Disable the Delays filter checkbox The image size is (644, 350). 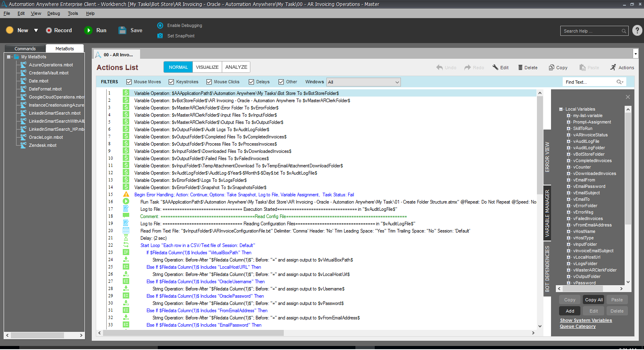click(252, 82)
